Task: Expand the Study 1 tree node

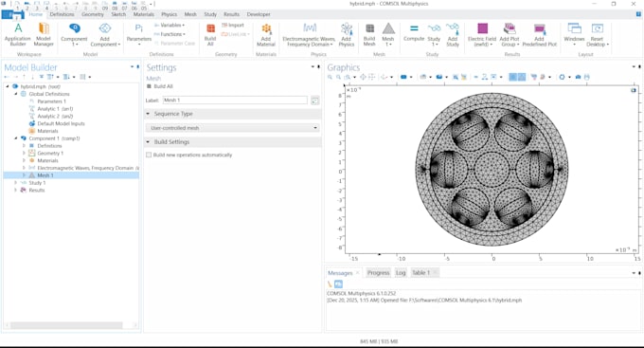Action: [15, 183]
